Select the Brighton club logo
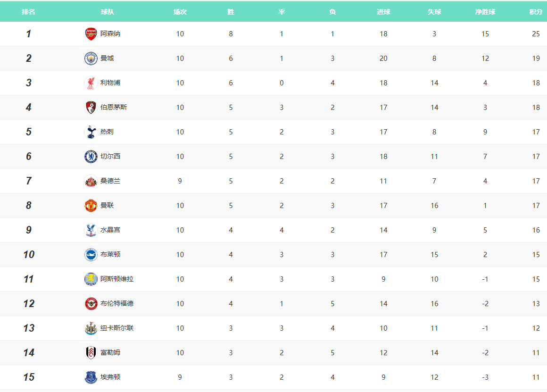 click(91, 255)
